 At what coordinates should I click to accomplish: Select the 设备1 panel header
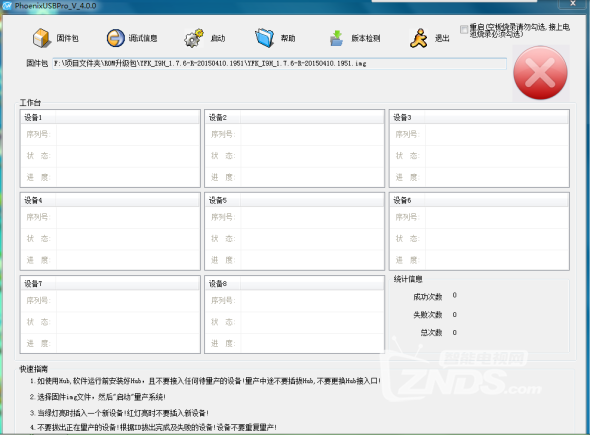click(110, 117)
